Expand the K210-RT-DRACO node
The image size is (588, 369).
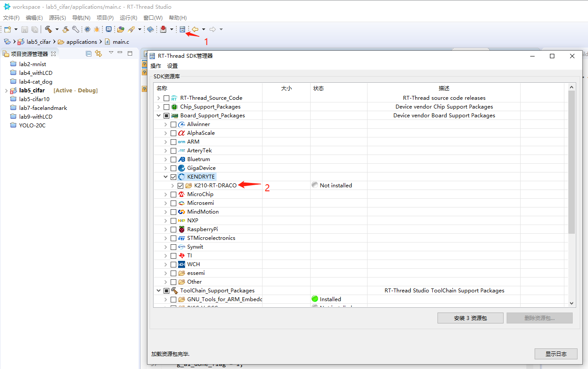172,186
